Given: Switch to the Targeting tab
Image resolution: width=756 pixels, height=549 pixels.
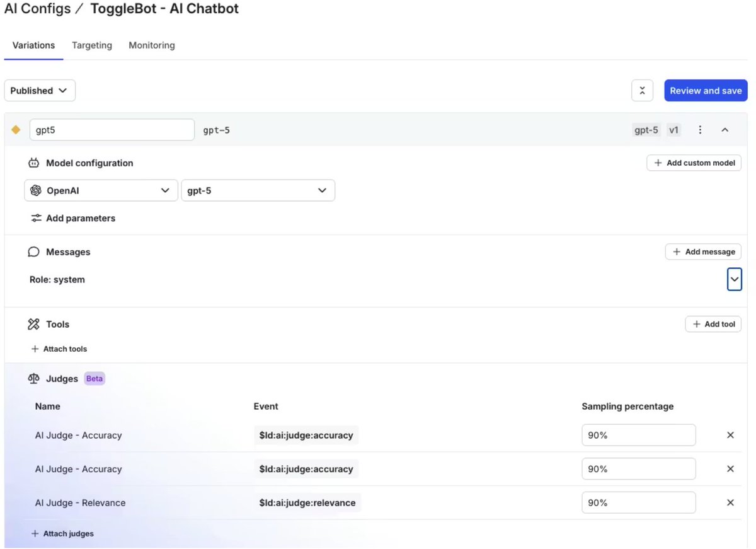Looking at the screenshot, I should point(92,45).
